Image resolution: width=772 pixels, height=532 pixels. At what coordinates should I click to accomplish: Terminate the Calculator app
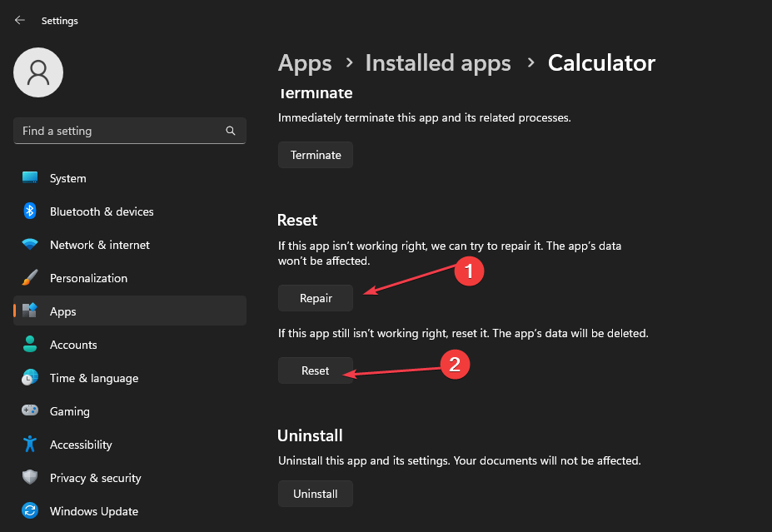click(316, 155)
